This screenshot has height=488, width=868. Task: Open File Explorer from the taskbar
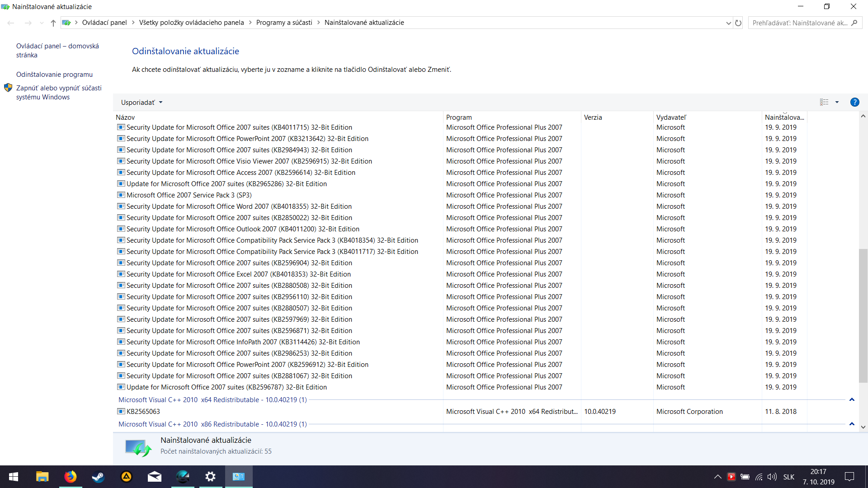[42, 477]
